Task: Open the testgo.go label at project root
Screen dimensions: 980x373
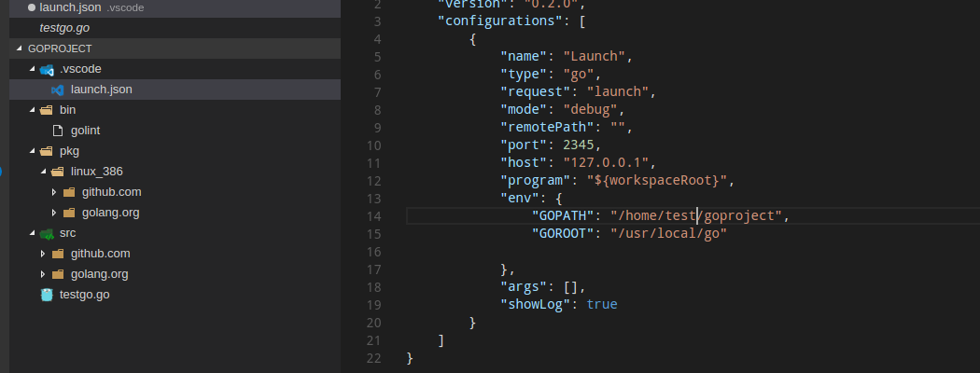Action: point(84,295)
